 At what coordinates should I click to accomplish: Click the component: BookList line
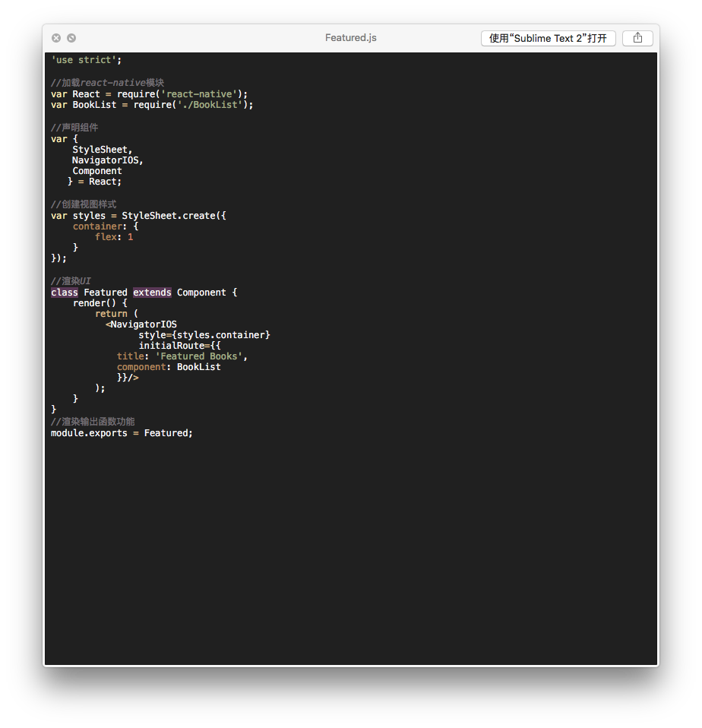[169, 367]
